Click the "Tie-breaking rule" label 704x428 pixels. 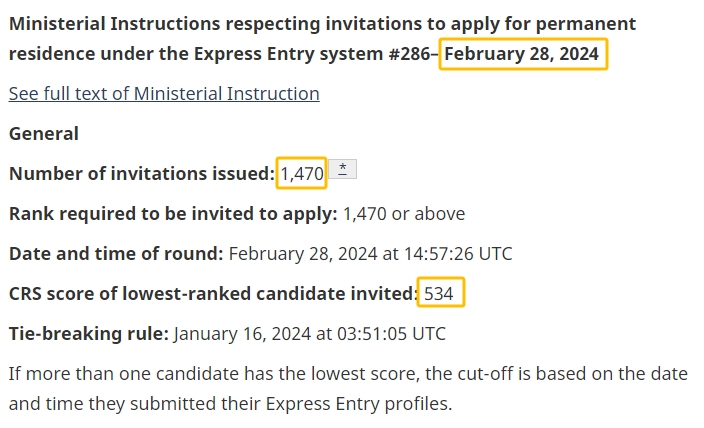[88, 334]
